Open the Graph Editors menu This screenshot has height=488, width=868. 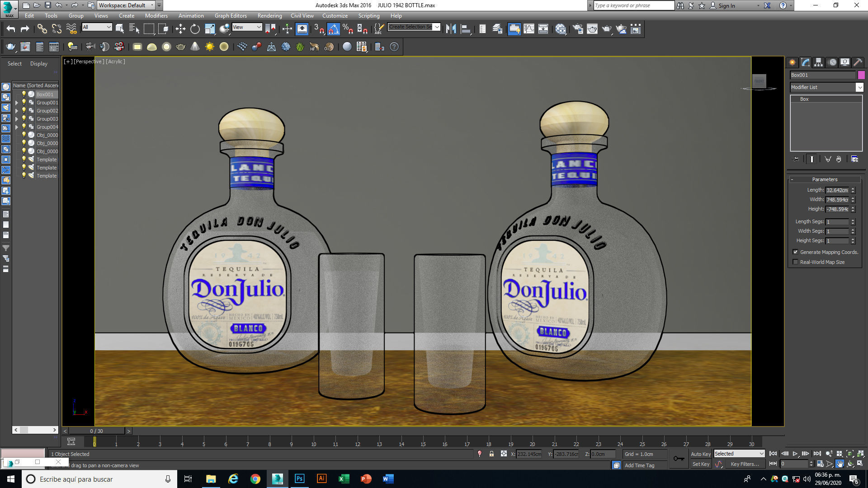click(231, 16)
